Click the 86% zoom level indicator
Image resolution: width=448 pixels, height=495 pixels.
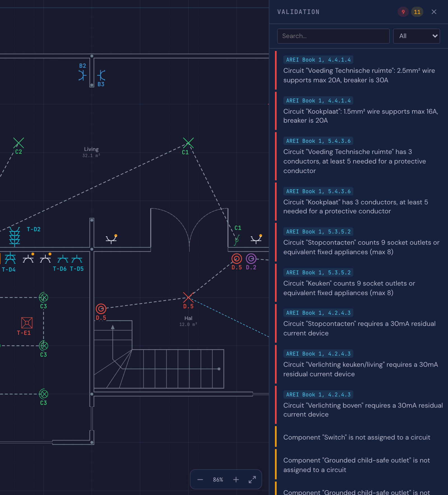coord(218,480)
